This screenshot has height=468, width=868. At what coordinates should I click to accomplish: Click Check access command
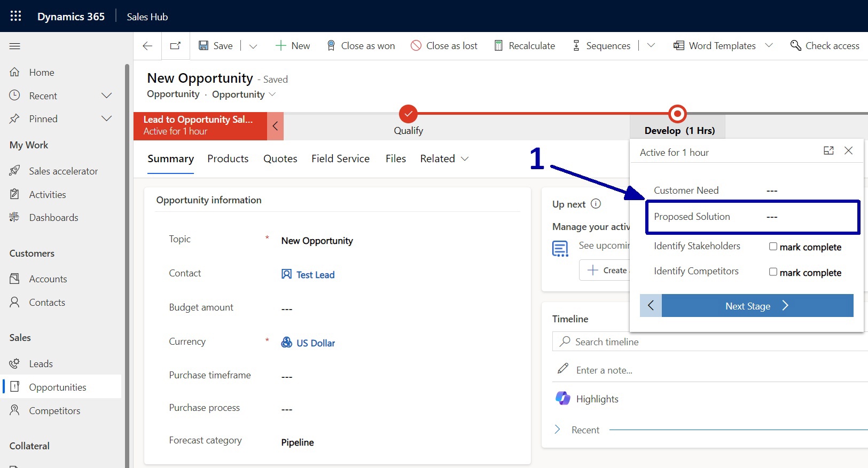click(x=825, y=46)
